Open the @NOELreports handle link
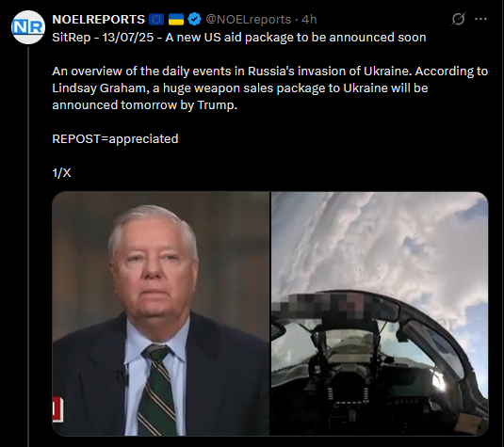Image resolution: width=504 pixels, height=447 pixels. click(x=248, y=20)
